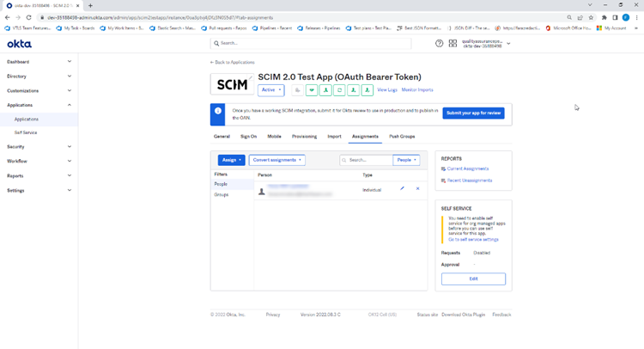This screenshot has height=349, width=644.
Task: Open the Okta user account dropdown
Action: (x=486, y=44)
